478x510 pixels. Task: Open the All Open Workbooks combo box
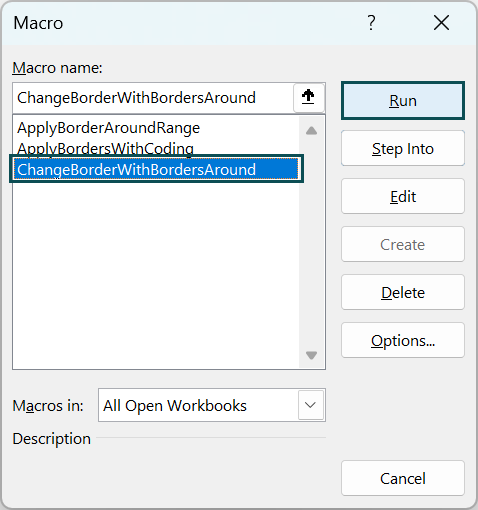coord(212,405)
